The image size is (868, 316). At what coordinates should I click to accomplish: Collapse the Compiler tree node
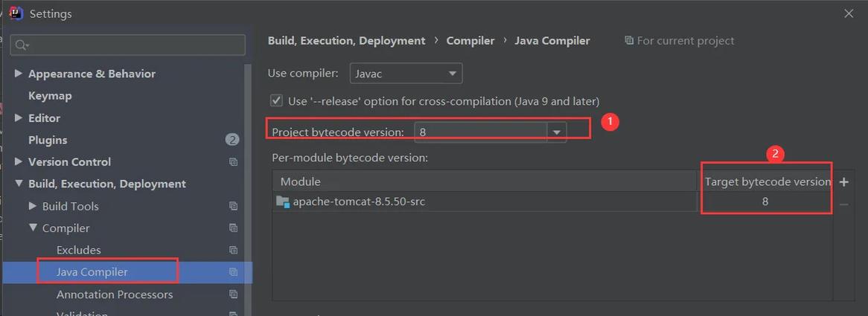pos(33,228)
